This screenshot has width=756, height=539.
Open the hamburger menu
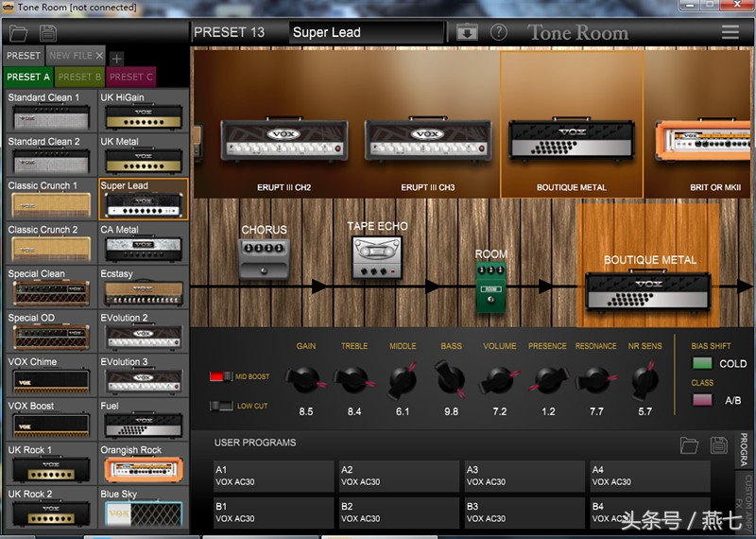pos(730,32)
